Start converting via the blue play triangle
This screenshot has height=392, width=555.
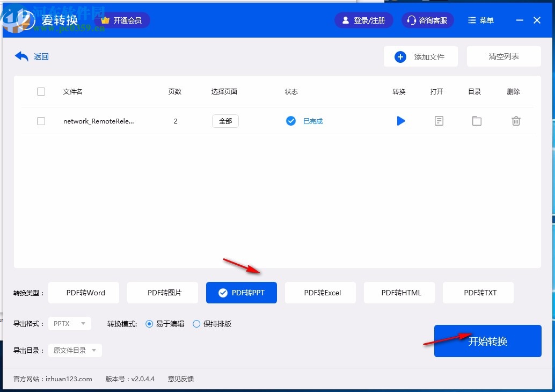(401, 121)
